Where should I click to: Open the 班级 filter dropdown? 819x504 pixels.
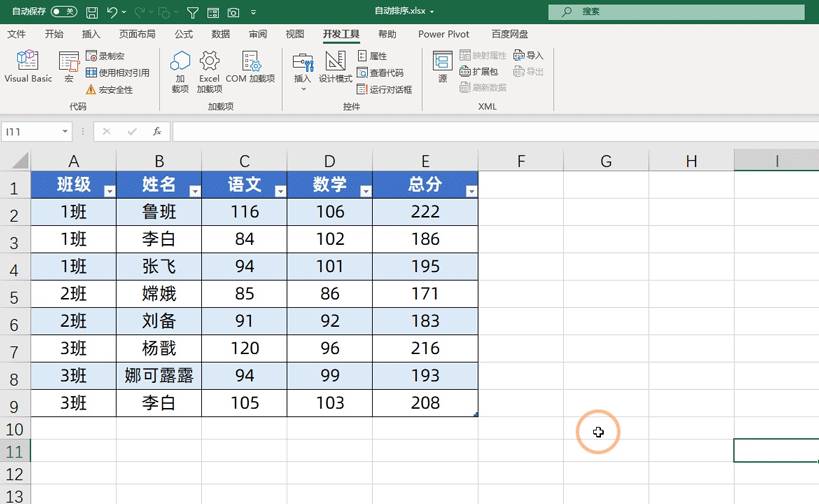coord(109,191)
